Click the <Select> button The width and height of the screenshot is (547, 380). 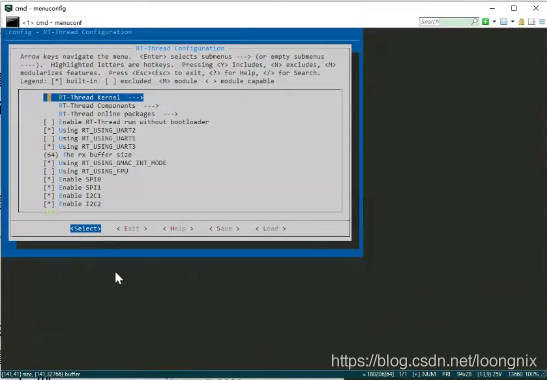tap(85, 229)
